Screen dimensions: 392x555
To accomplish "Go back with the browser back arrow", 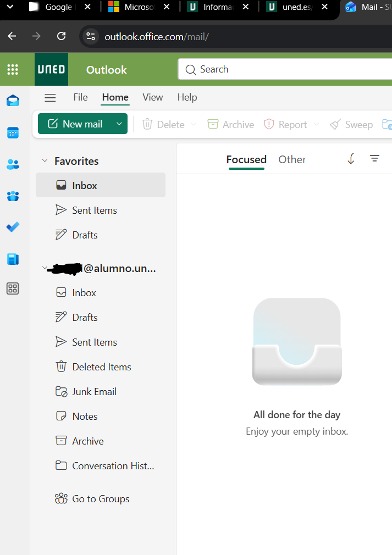I will pyautogui.click(x=12, y=36).
